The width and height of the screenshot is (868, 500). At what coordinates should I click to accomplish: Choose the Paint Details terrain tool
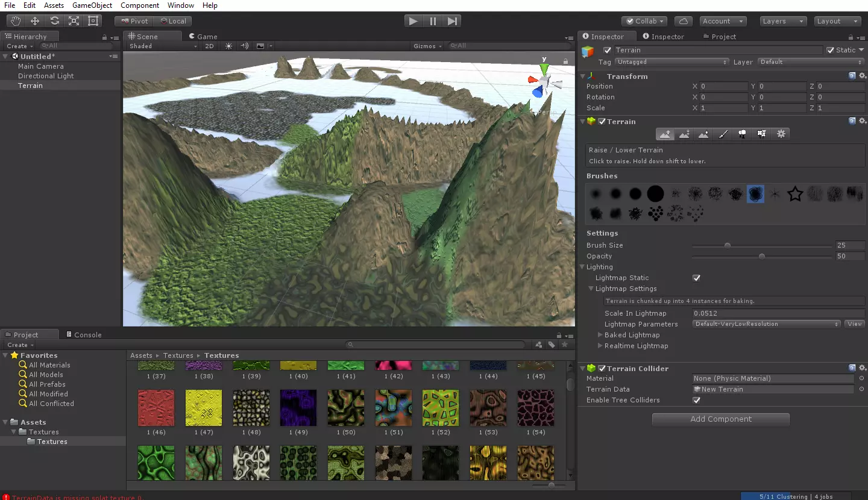click(x=762, y=134)
